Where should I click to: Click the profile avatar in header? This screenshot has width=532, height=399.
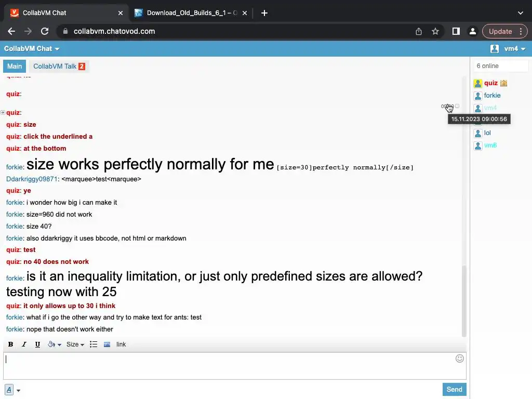(x=495, y=49)
